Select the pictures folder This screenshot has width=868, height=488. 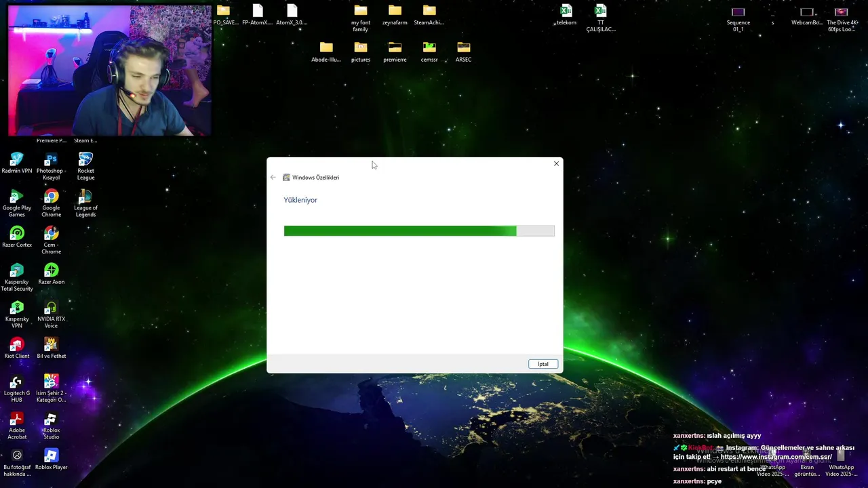click(x=361, y=52)
